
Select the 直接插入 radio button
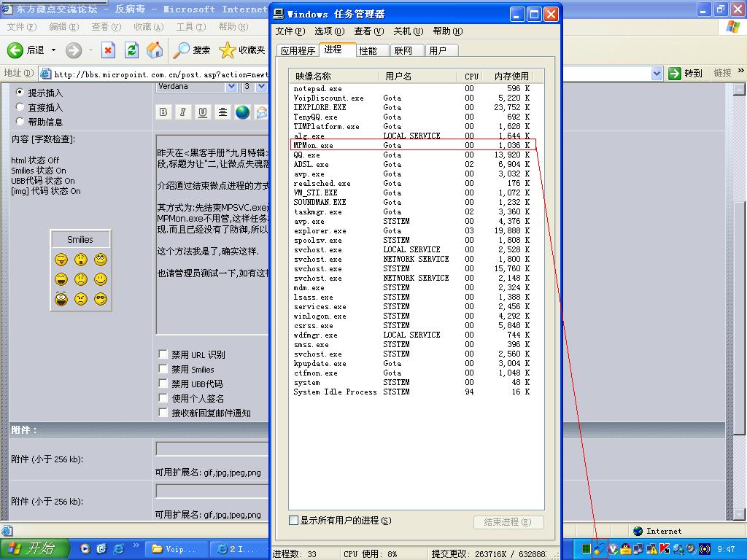click(20, 106)
